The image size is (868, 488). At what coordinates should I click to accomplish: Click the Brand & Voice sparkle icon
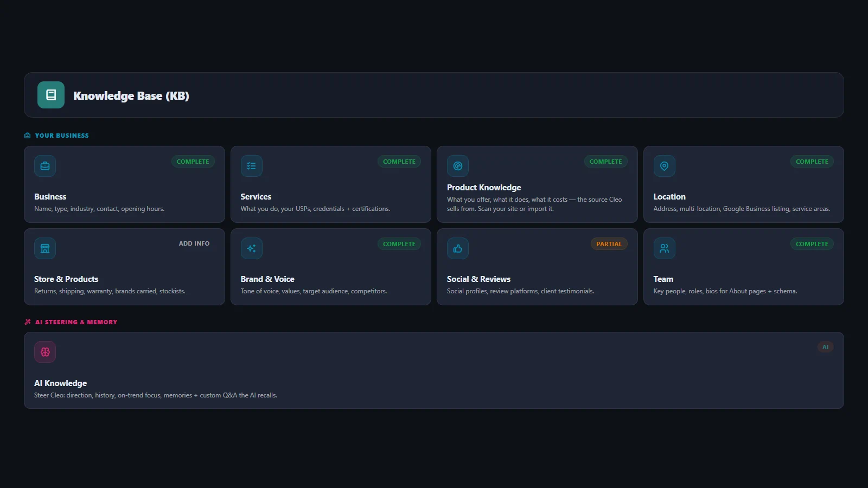[x=252, y=248]
